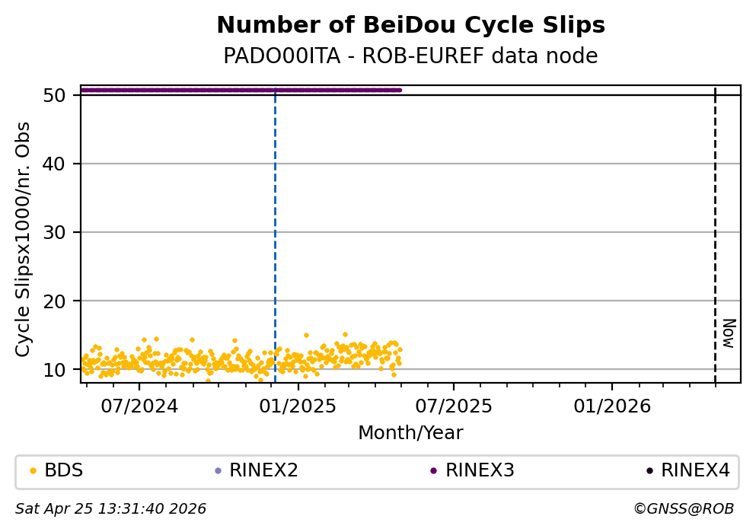This screenshot has height=532, width=756.
Task: Click the chart title "Number of BeiDou Cycle Slips"
Action: pos(410,26)
